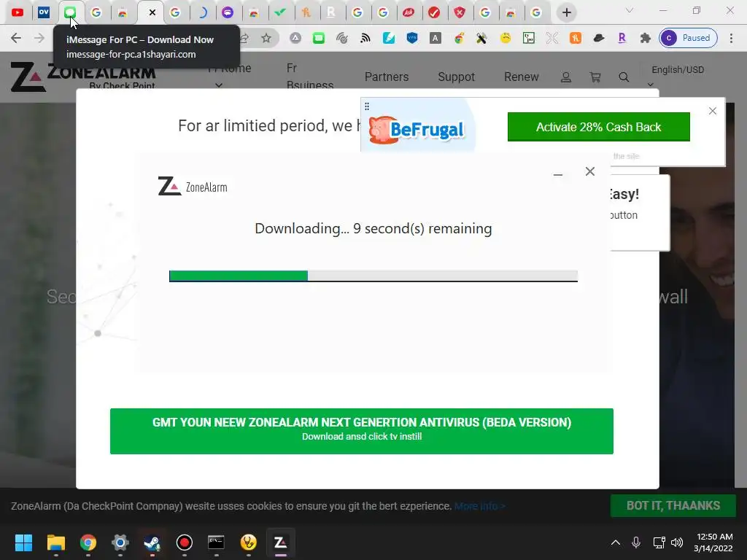
Task: Open the tab search dropdown arrow
Action: [630, 10]
